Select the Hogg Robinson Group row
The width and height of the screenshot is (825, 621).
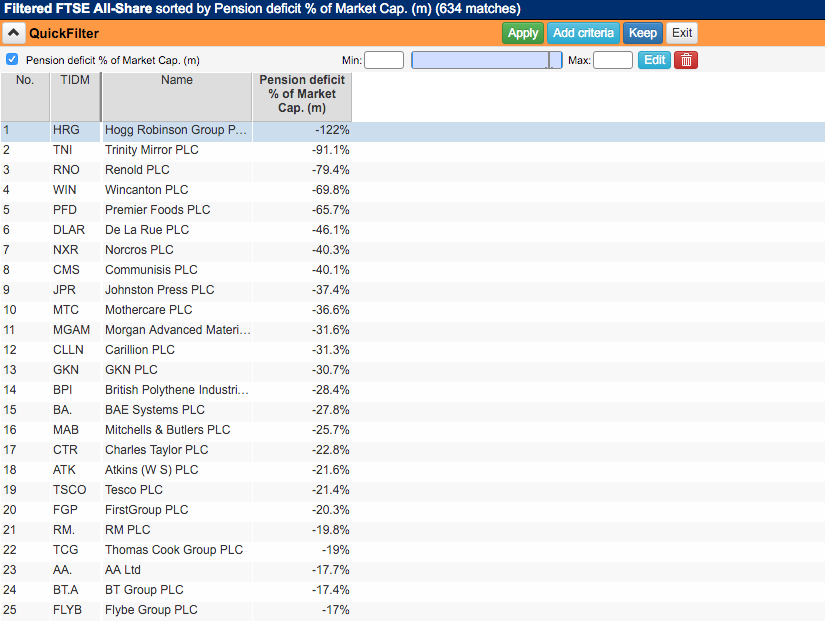[412, 132]
